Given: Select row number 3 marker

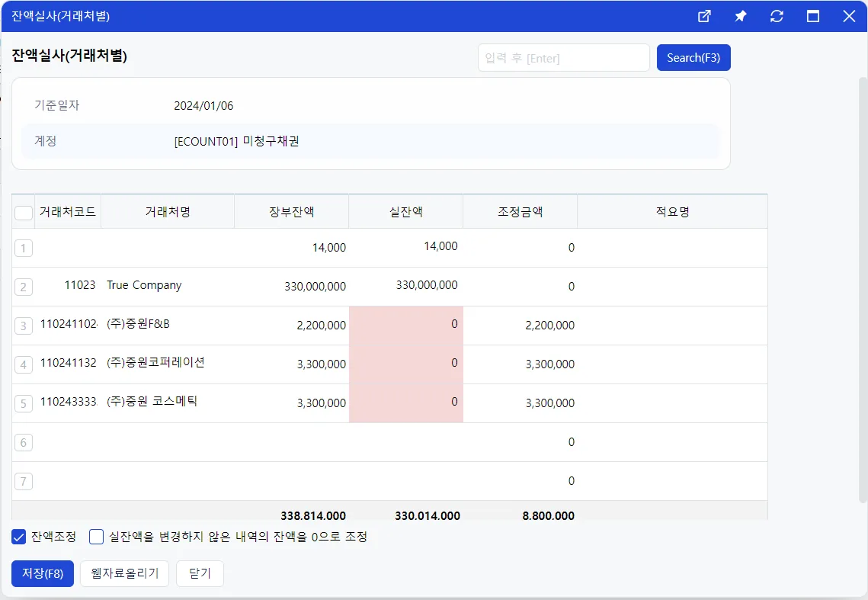Looking at the screenshot, I should 24,326.
